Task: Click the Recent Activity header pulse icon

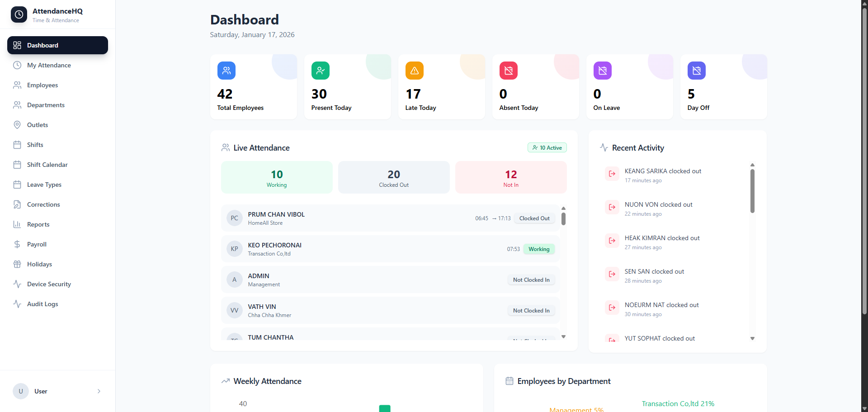Action: (604, 147)
